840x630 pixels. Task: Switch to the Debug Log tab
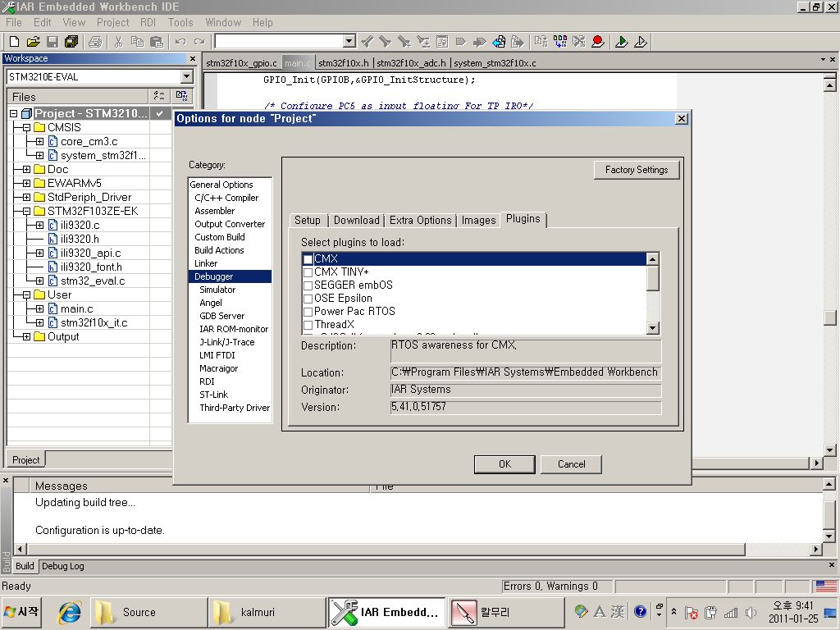pos(62,566)
